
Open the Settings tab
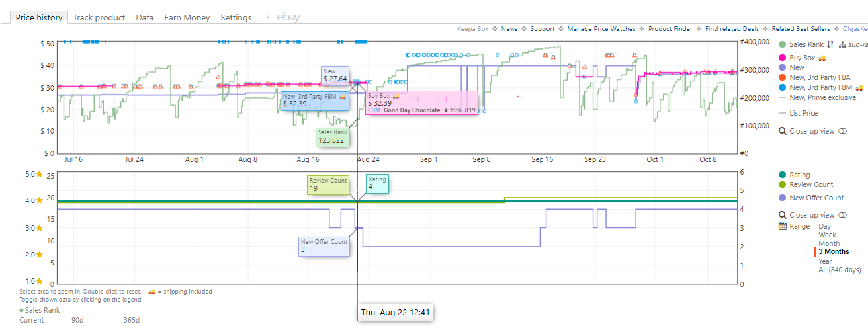pos(236,18)
